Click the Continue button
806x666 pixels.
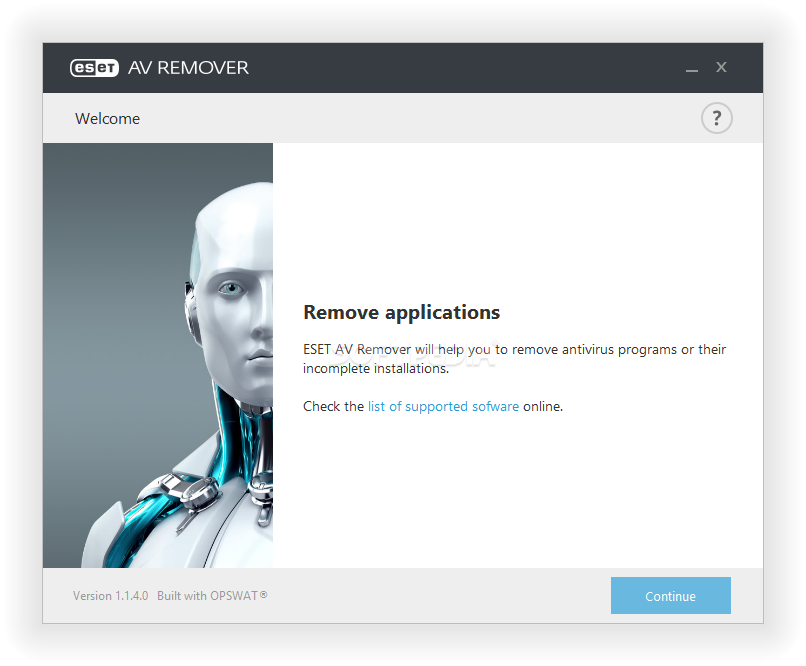coord(670,596)
